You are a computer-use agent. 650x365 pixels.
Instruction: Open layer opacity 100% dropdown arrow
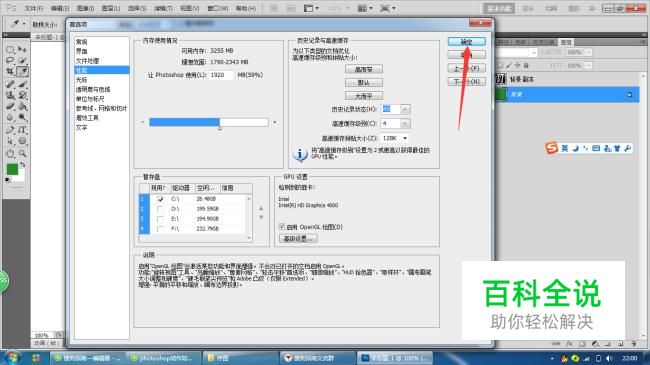[x=589, y=52]
